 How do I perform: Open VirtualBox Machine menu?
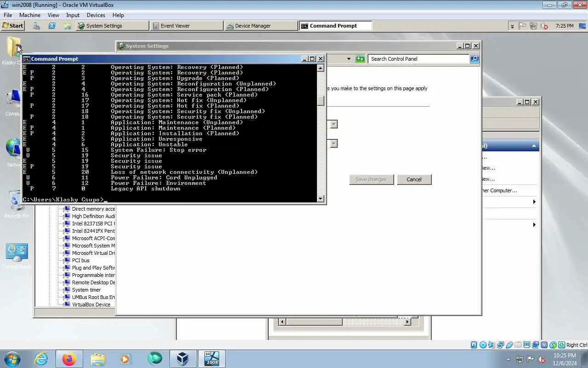pyautogui.click(x=30, y=15)
